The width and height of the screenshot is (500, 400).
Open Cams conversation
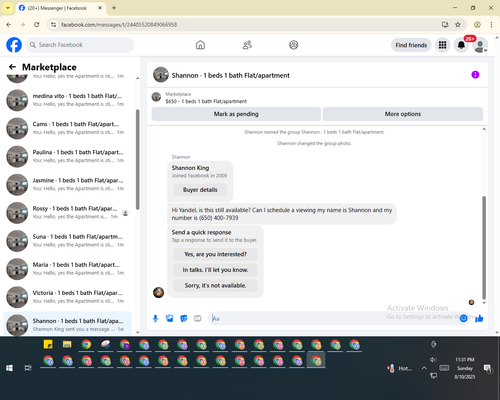[x=67, y=128]
